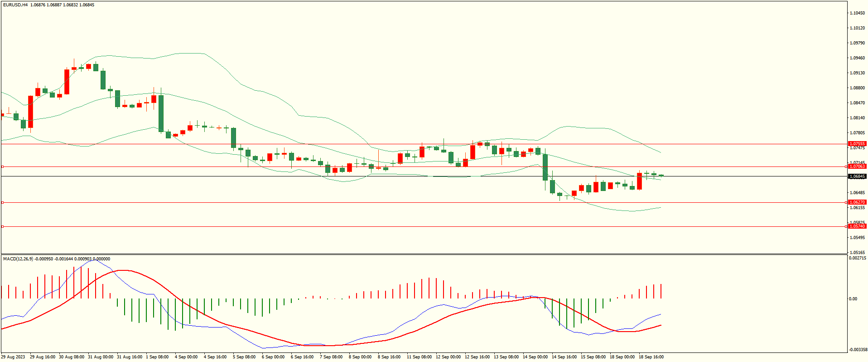The image size is (868, 362).
Task: Click the 1.07063 price tag on axis
Action: tap(857, 166)
